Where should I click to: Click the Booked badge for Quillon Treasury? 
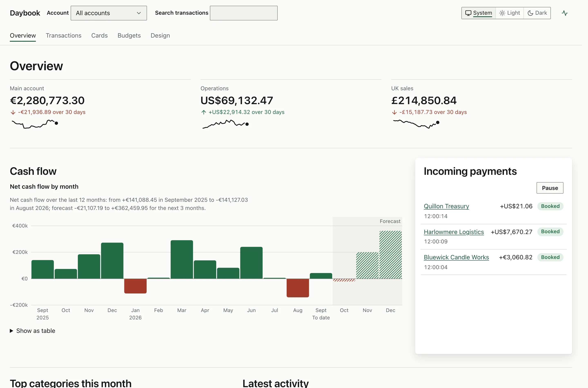click(550, 206)
